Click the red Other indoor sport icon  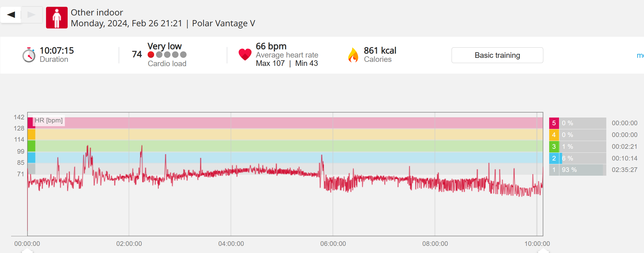click(x=57, y=18)
